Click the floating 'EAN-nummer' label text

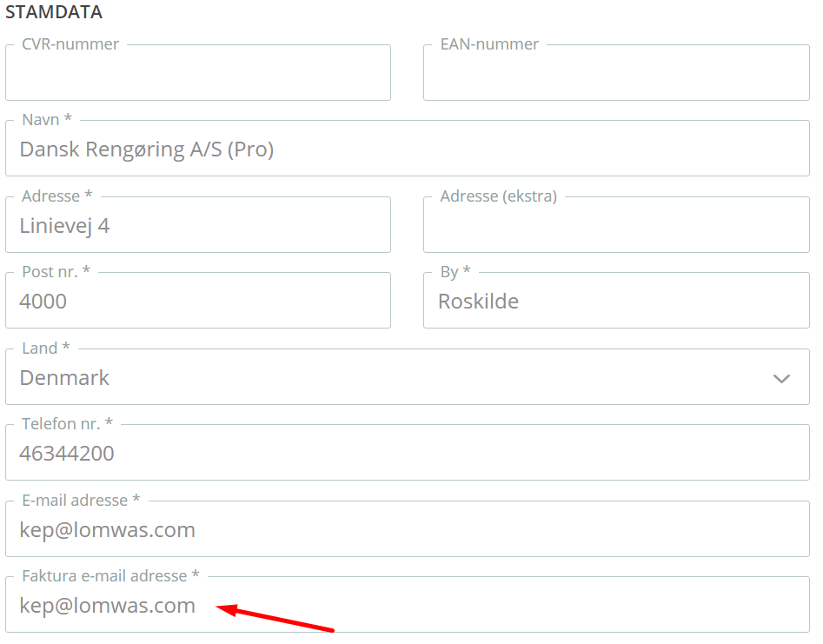tap(489, 44)
